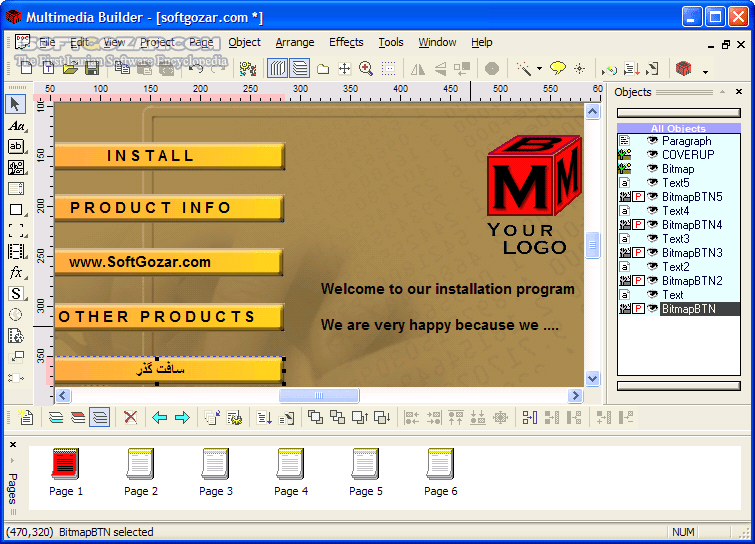Click the red-topped page stack icon
The height and width of the screenshot is (544, 755).
[x=78, y=417]
